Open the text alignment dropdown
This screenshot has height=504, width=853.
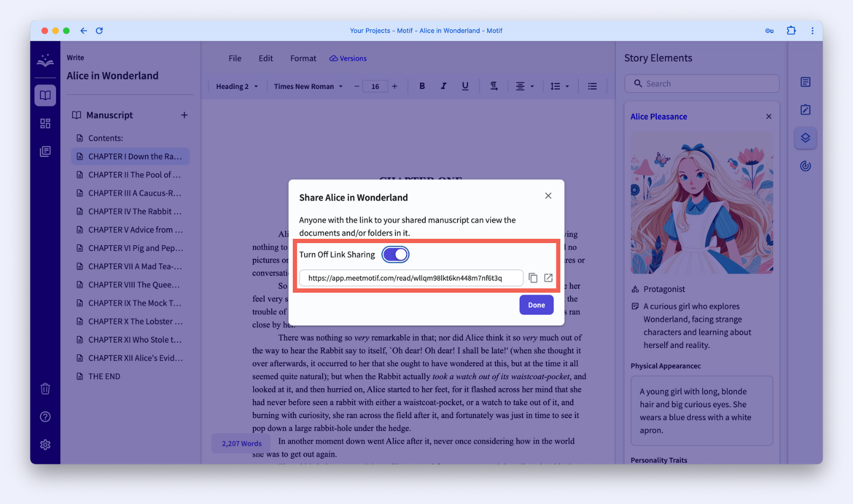[x=525, y=86]
